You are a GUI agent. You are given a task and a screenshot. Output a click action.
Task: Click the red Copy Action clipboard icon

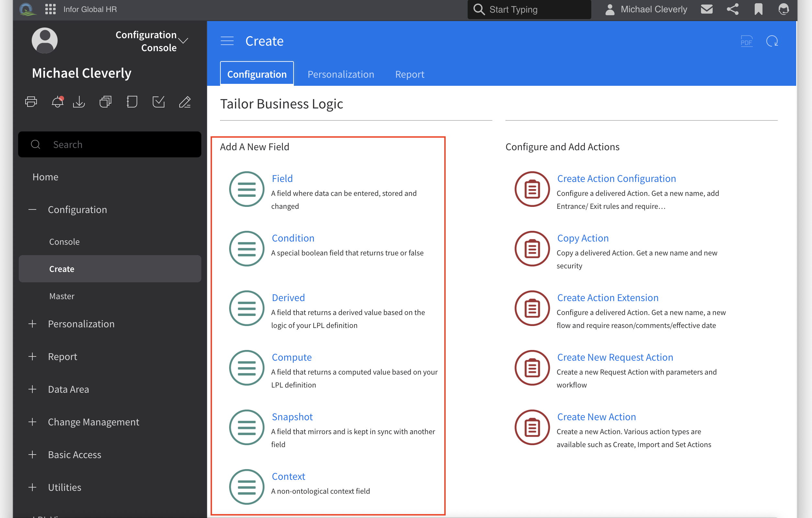[x=532, y=249]
